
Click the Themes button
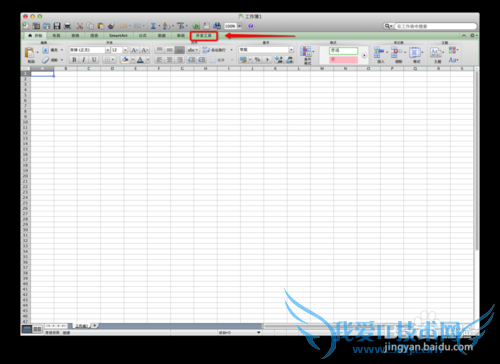click(x=437, y=55)
